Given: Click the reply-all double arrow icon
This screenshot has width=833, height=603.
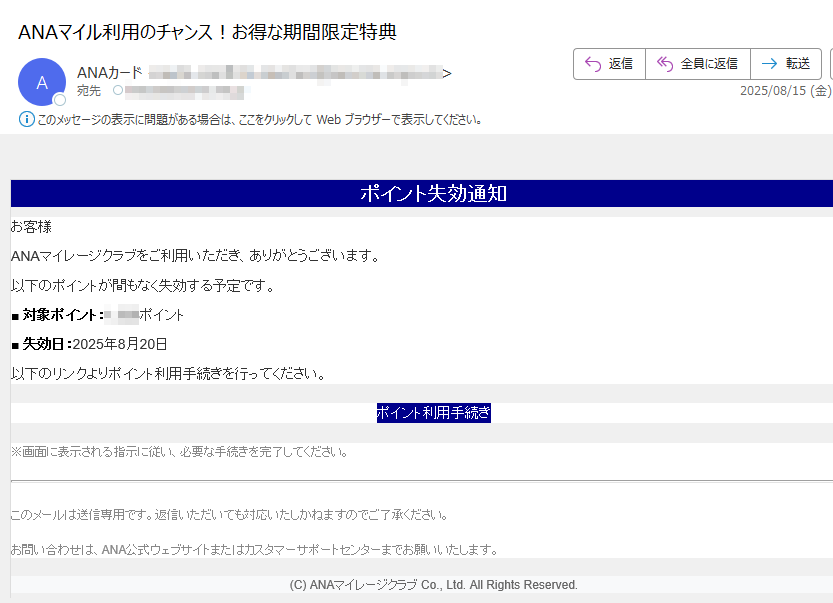Looking at the screenshot, I should 665,64.
